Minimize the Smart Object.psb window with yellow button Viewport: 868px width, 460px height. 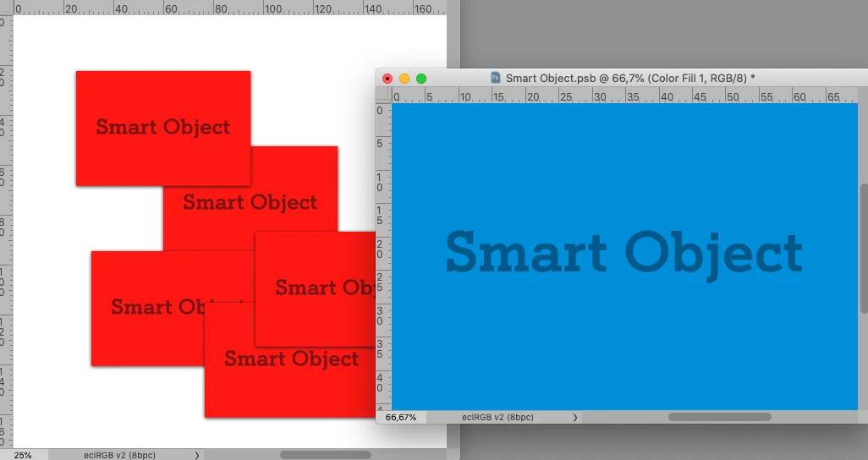tap(404, 79)
